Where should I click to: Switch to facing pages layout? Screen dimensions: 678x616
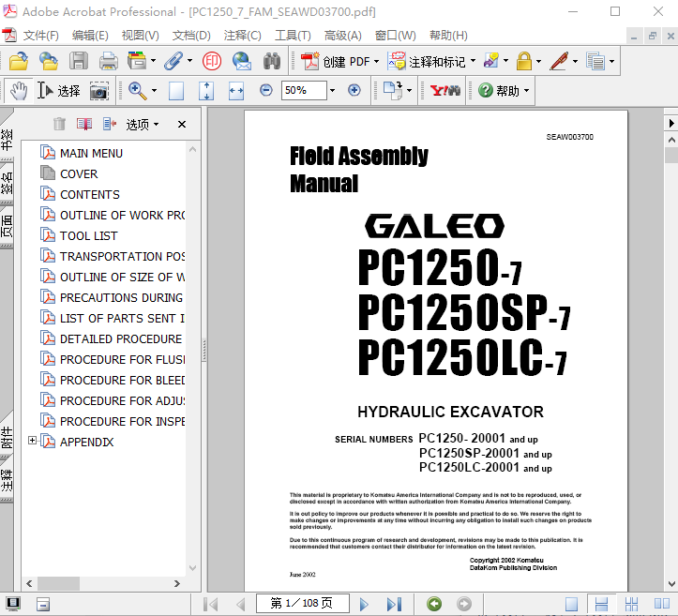(661, 604)
